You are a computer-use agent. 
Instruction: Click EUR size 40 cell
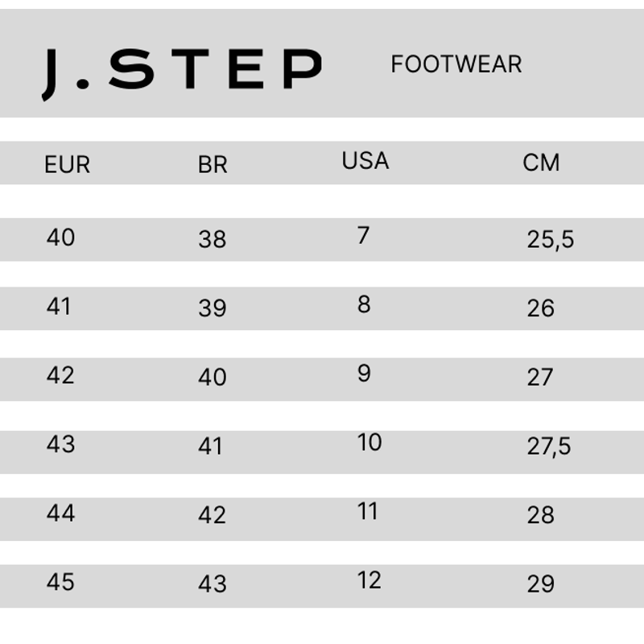click(60, 237)
